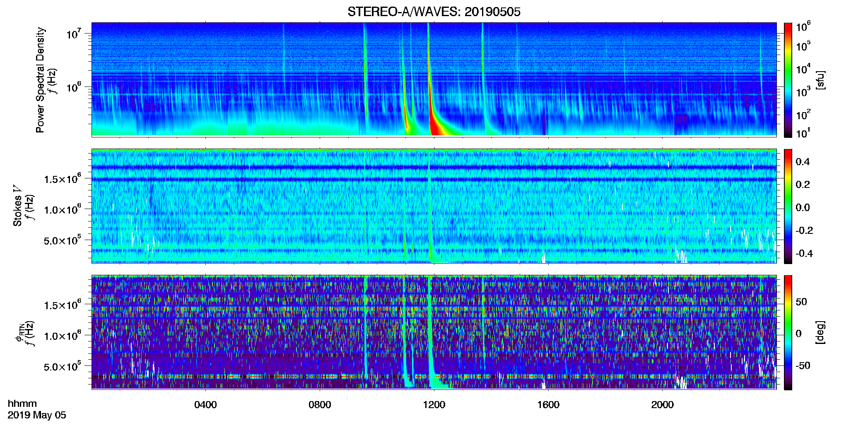Image resolution: width=868 pixels, height=447 pixels.
Task: Click the 10^1 label on sfu color bar
Action: 803,133
